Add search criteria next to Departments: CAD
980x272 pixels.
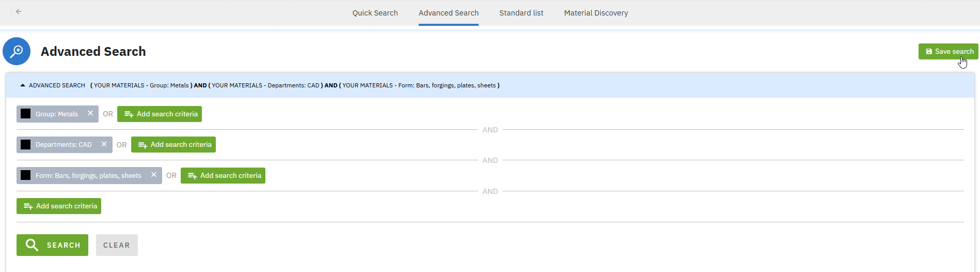(173, 145)
